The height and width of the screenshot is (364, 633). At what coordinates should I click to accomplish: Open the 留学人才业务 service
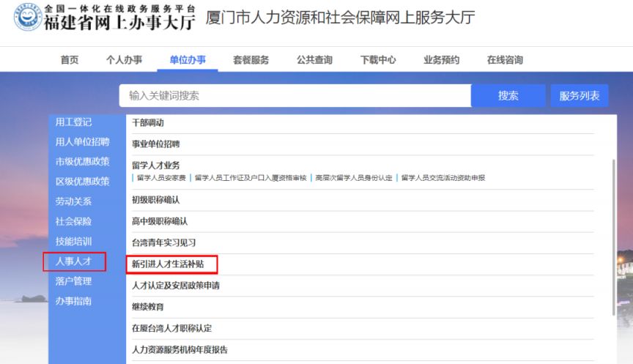[x=156, y=165]
